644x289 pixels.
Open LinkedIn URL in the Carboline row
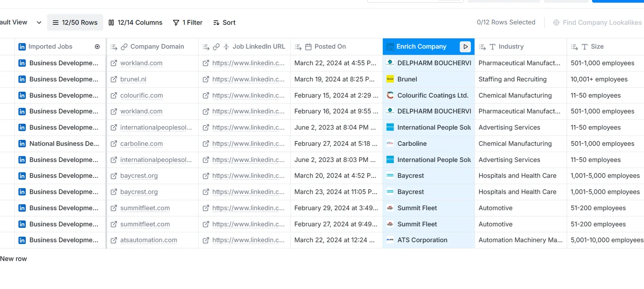248,143
